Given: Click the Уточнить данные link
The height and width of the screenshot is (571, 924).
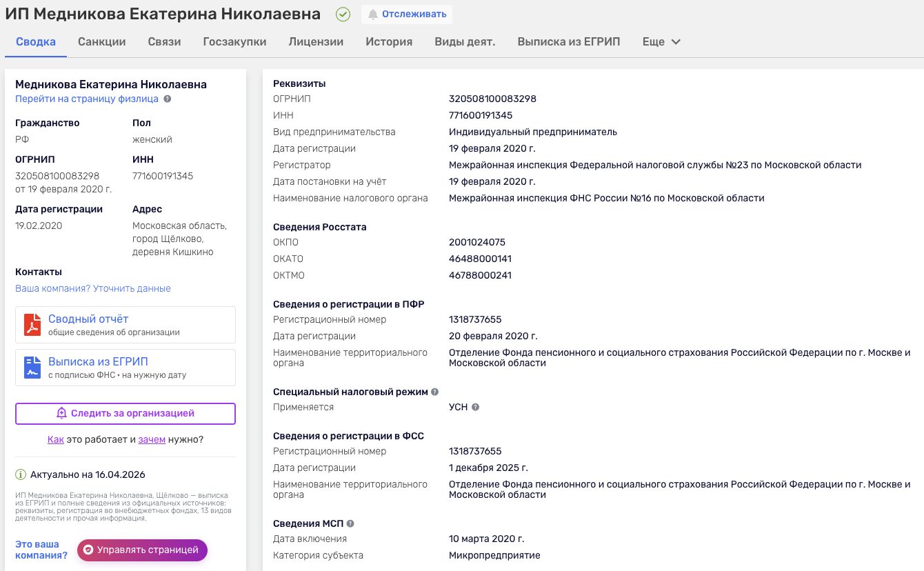Looking at the screenshot, I should click(132, 288).
